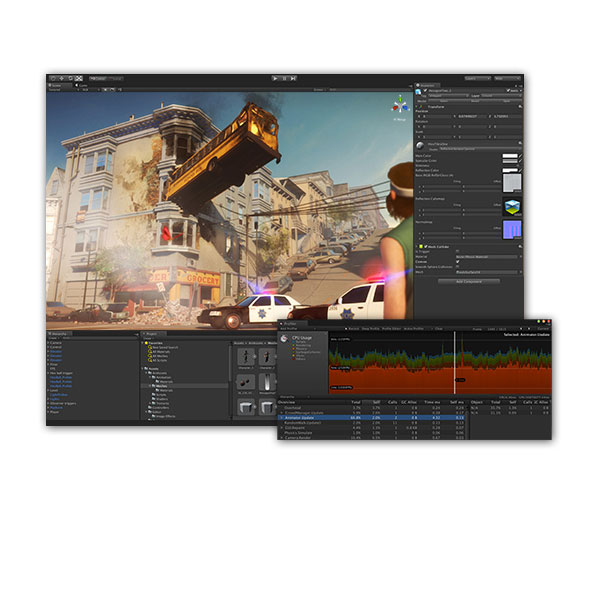Viewport: 600px width, 600px height.
Task: Select the Assets root folder in the Project
Action: (x=153, y=368)
